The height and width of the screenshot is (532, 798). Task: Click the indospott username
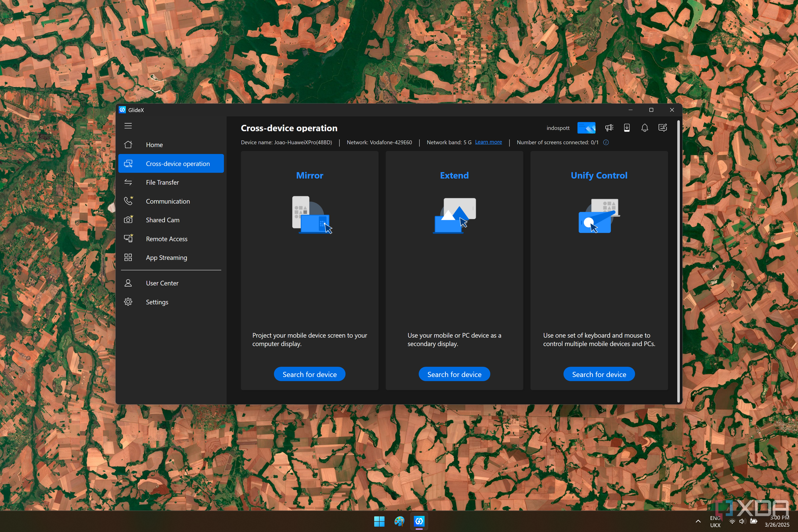[558, 128]
